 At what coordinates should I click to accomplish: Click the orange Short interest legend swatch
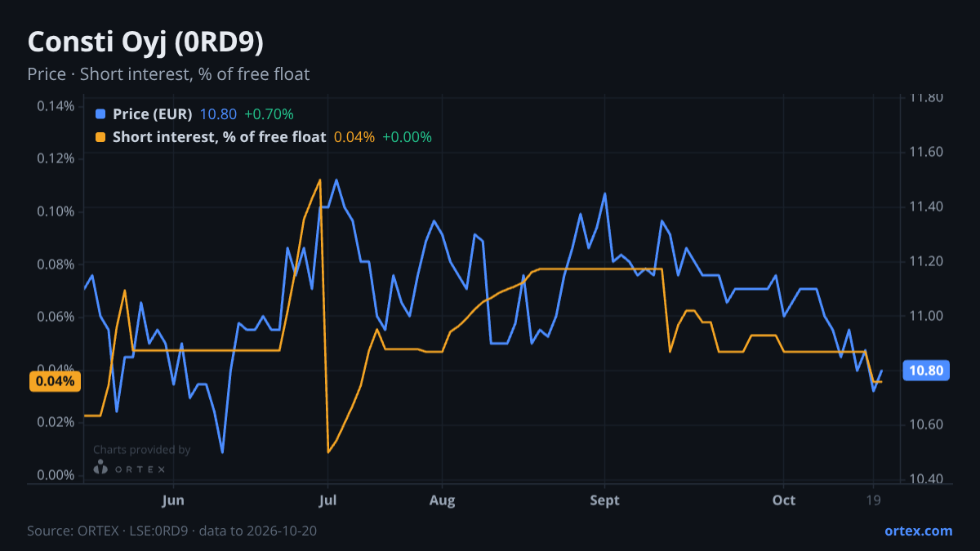100,137
